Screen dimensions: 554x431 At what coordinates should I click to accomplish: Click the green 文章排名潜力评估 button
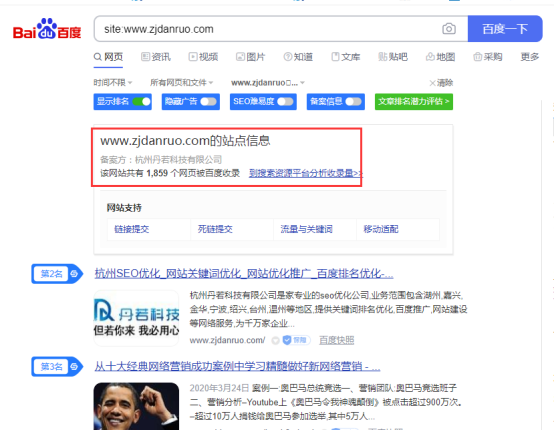pyautogui.click(x=414, y=102)
